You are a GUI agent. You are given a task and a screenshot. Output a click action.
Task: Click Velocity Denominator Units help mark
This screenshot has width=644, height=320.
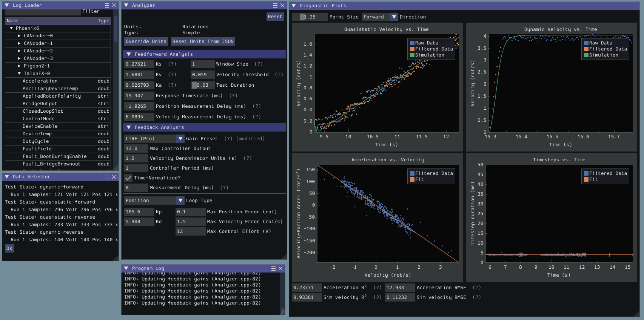[248, 158]
